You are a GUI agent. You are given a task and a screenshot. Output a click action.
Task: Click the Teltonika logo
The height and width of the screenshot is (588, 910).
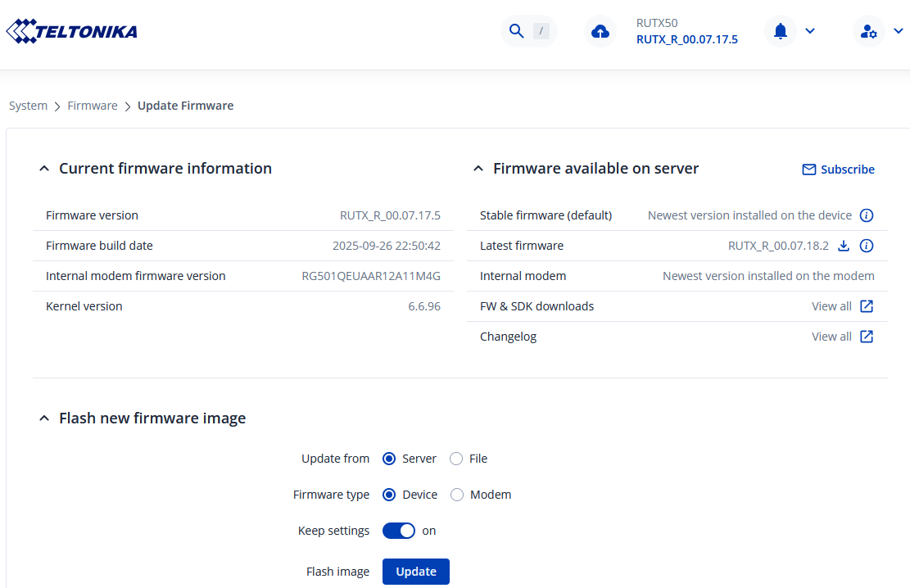[x=72, y=32]
